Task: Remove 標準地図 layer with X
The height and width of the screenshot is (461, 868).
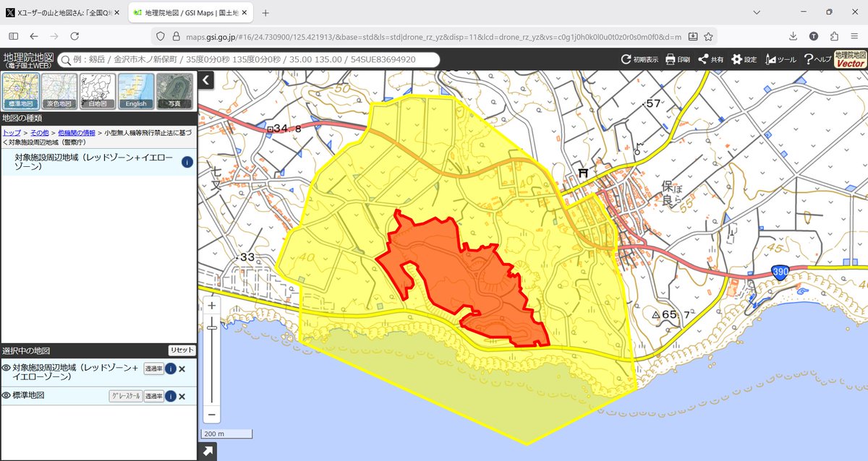Action: point(182,397)
